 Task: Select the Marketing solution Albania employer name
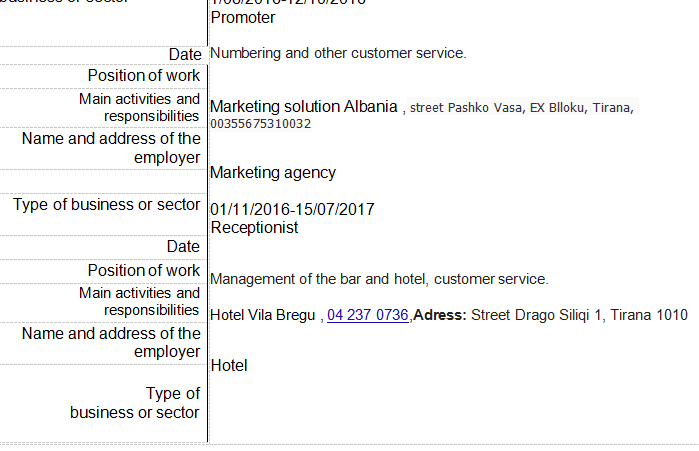[304, 106]
